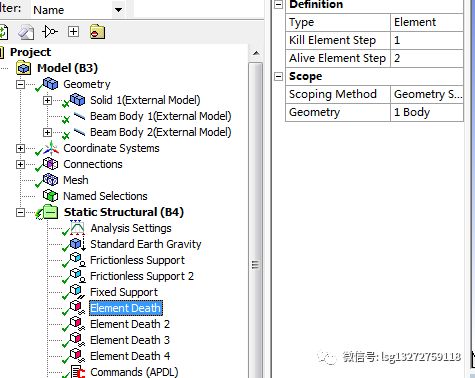Click the Model (B3) cube icon
The height and width of the screenshot is (378, 475).
(x=23, y=68)
